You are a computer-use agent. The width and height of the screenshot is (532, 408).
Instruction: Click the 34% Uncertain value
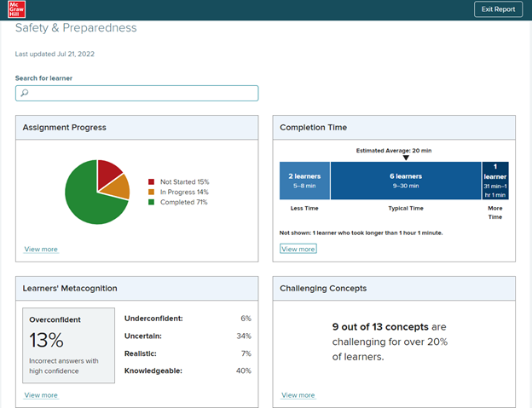pyautogui.click(x=244, y=336)
